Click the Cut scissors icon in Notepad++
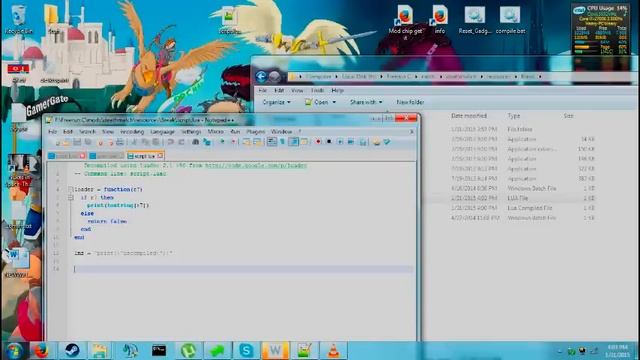The image size is (640, 360). point(134,142)
